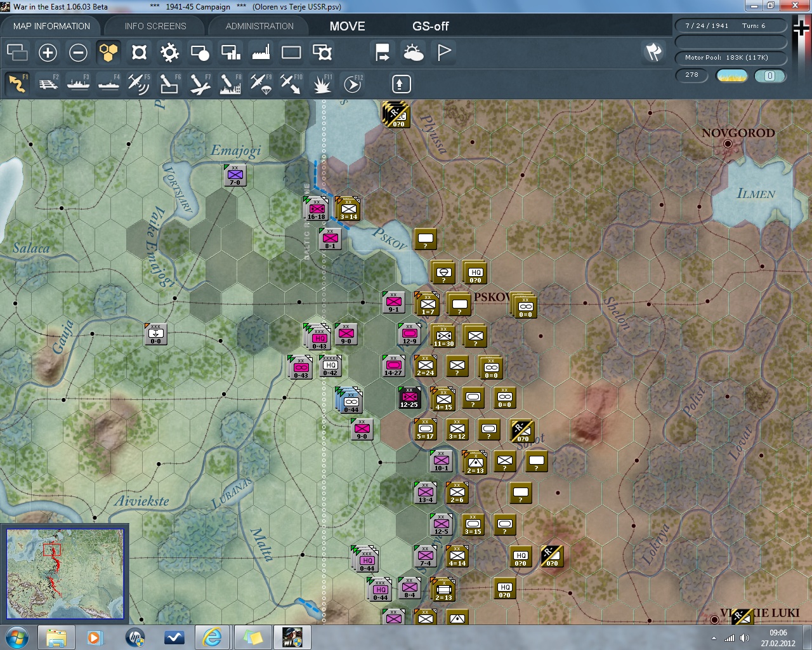
Task: Select Naval transport mode (F3) icon
Action: (78, 83)
